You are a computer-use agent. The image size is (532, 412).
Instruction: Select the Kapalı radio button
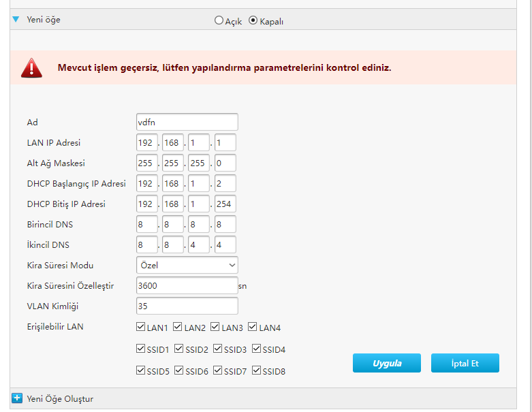pyautogui.click(x=253, y=20)
